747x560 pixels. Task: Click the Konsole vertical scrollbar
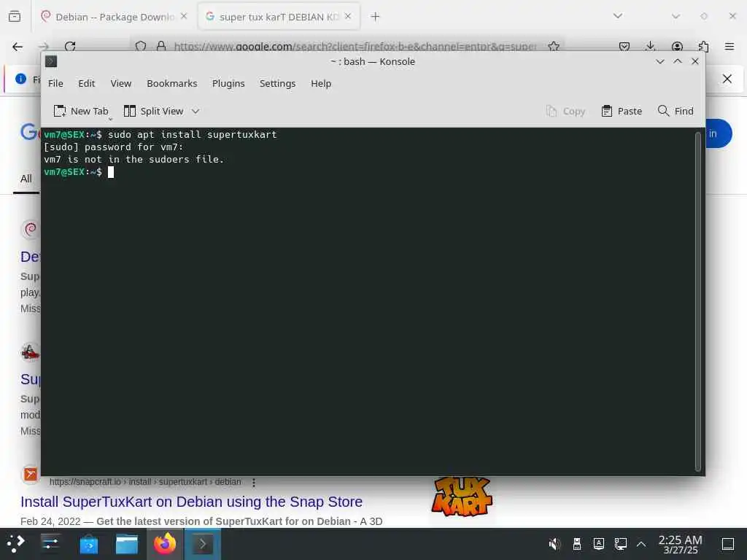pos(700,301)
